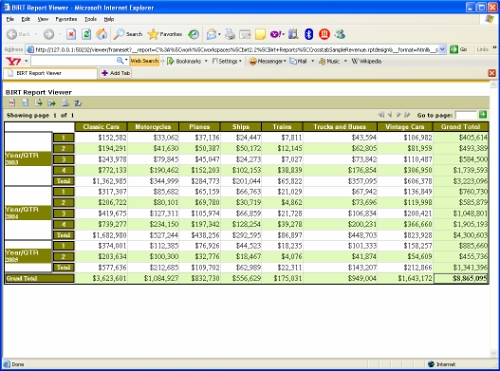The width and height of the screenshot is (500, 371).
Task: Open the Yahoo logo dropdown arrow
Action: pyautogui.click(x=26, y=61)
